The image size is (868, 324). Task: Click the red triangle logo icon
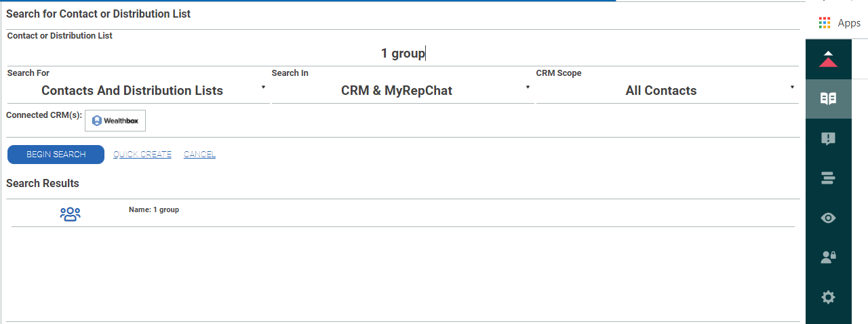[x=828, y=60]
